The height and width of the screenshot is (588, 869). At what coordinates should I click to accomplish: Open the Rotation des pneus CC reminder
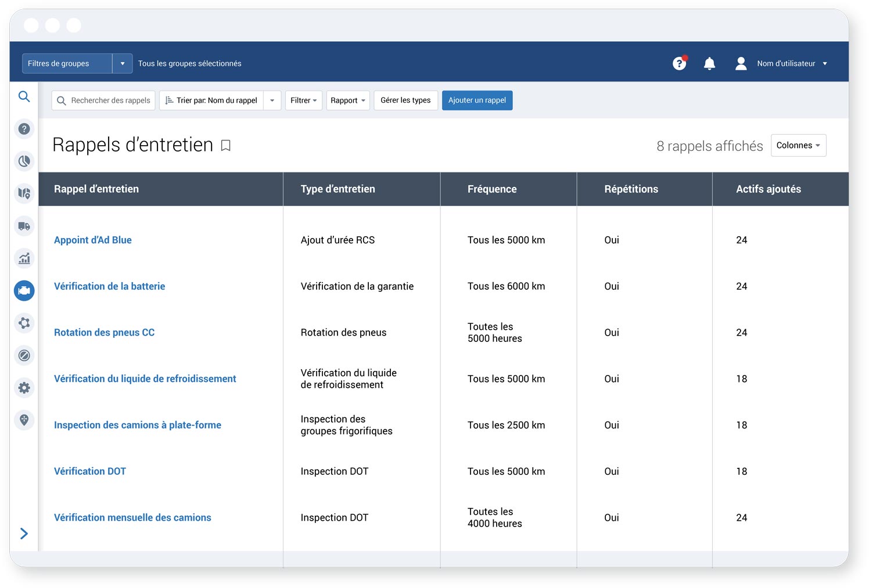[x=104, y=333]
